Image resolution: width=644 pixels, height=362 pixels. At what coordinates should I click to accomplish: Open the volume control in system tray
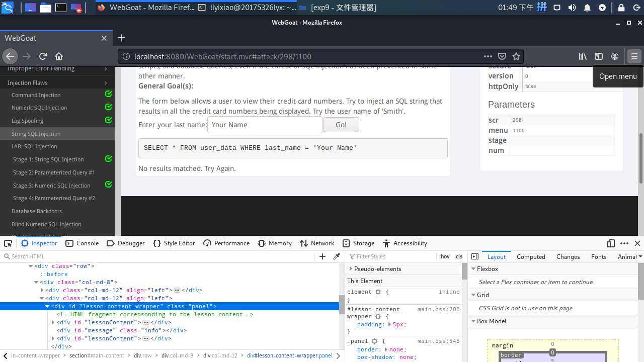tap(572, 8)
